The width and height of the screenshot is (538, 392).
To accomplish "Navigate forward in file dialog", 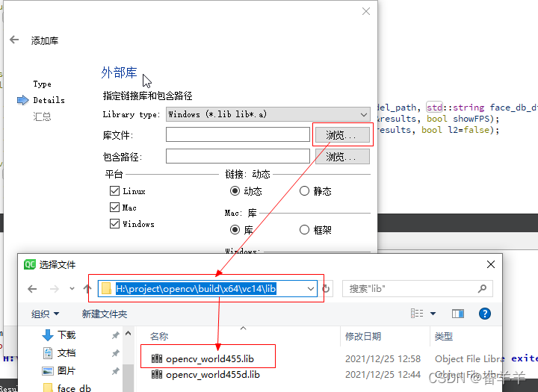I will (x=55, y=289).
